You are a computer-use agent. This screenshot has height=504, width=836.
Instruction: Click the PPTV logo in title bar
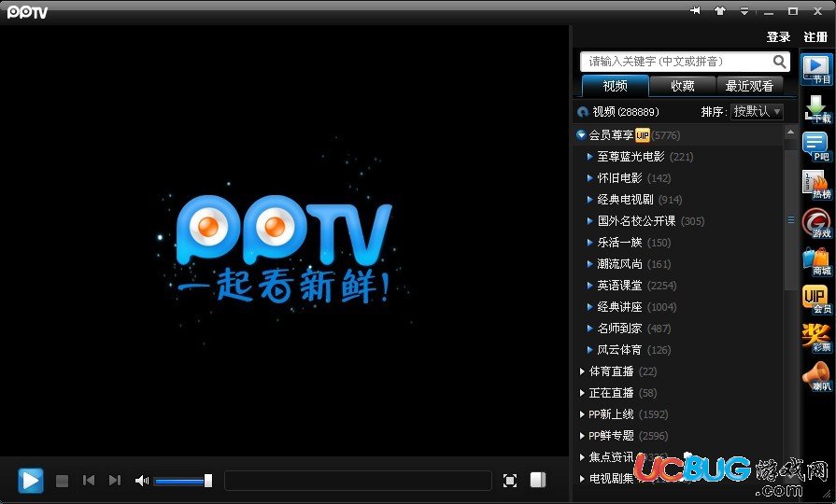pyautogui.click(x=27, y=12)
